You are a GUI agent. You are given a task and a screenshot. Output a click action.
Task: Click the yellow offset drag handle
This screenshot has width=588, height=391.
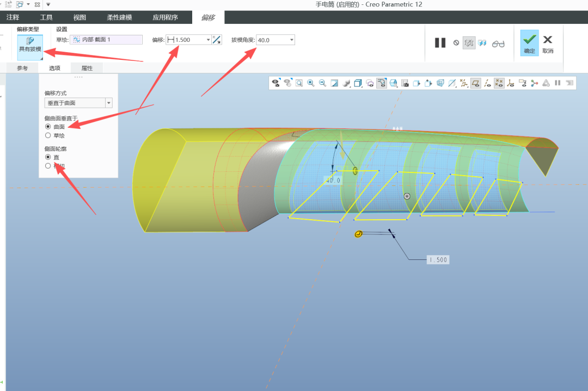(358, 234)
